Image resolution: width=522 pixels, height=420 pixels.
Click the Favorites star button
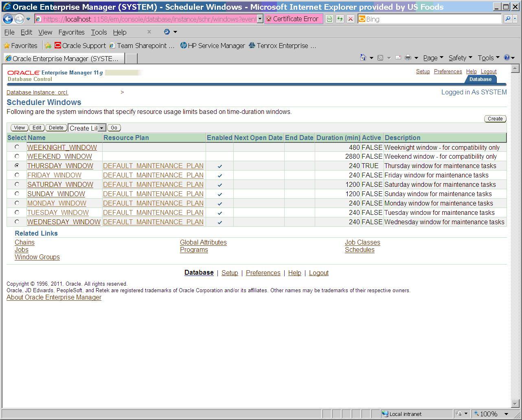[20, 46]
